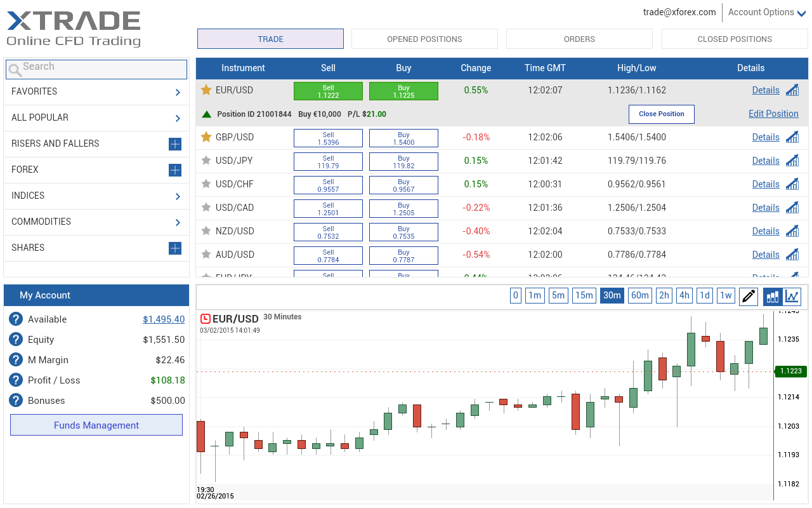Go to the Closed Positions tab

734,39
